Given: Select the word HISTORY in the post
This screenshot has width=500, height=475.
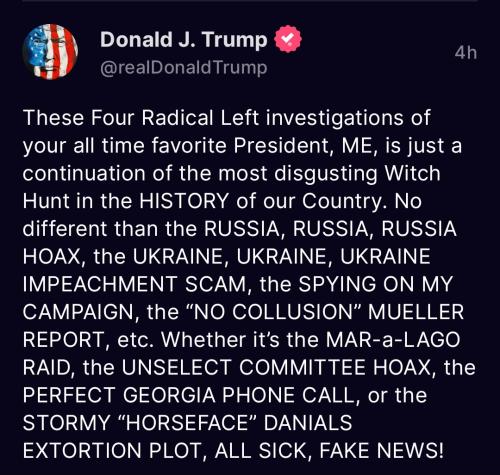Looking at the screenshot, I should click(183, 201).
